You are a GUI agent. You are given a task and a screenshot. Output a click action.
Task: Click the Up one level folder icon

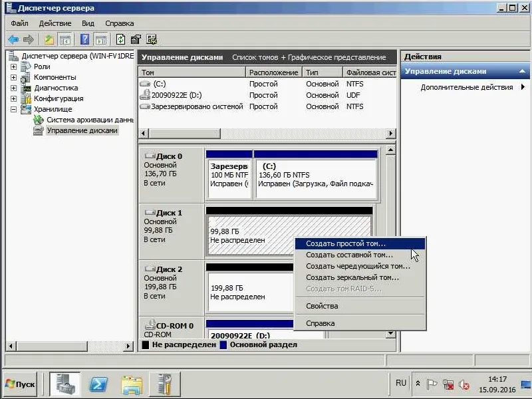tap(49, 40)
